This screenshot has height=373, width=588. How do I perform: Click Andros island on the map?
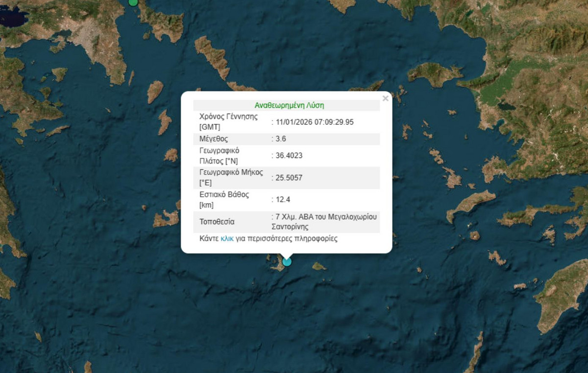212,57
